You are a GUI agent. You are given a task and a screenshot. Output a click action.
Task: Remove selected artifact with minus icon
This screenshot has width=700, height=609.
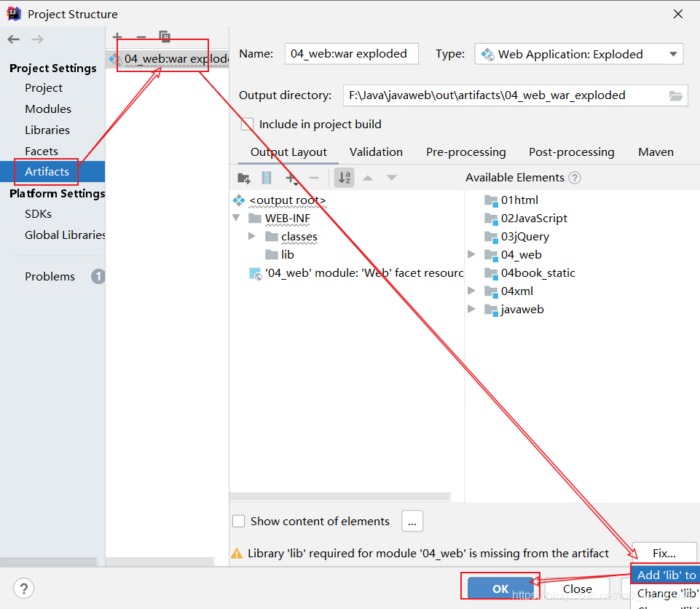(x=141, y=36)
